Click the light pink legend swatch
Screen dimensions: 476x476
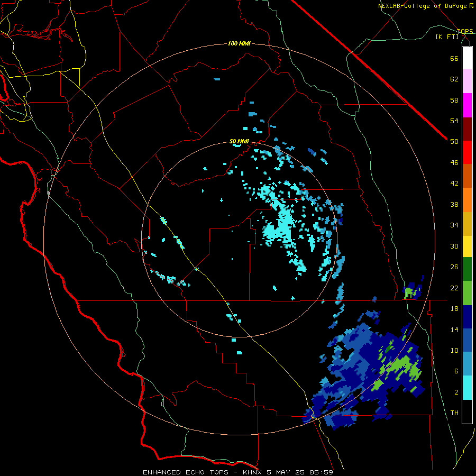click(467, 81)
